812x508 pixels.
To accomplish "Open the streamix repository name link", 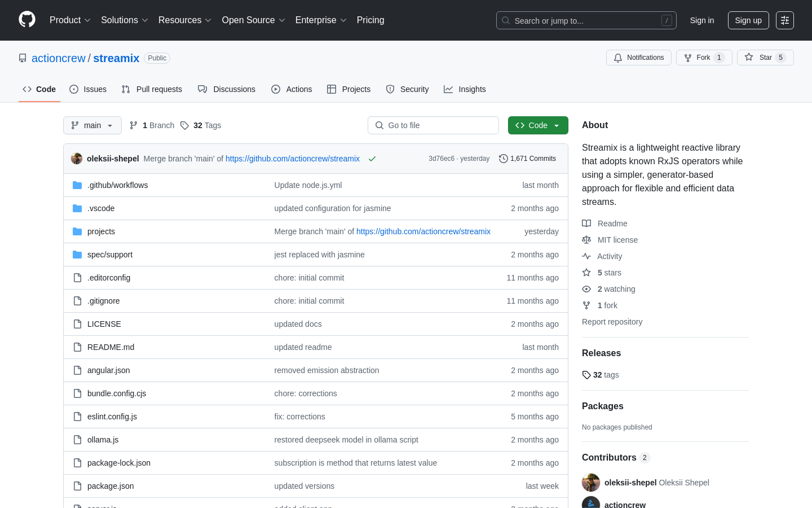I will coord(116,58).
